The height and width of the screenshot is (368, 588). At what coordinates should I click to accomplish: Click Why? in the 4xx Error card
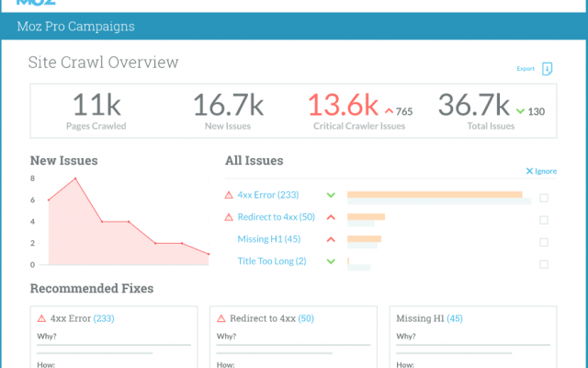click(x=47, y=336)
